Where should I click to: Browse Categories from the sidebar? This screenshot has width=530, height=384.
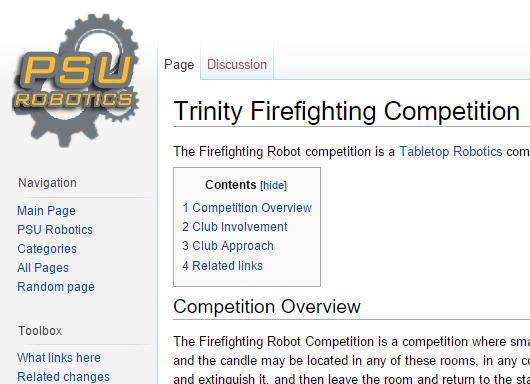[x=47, y=249]
